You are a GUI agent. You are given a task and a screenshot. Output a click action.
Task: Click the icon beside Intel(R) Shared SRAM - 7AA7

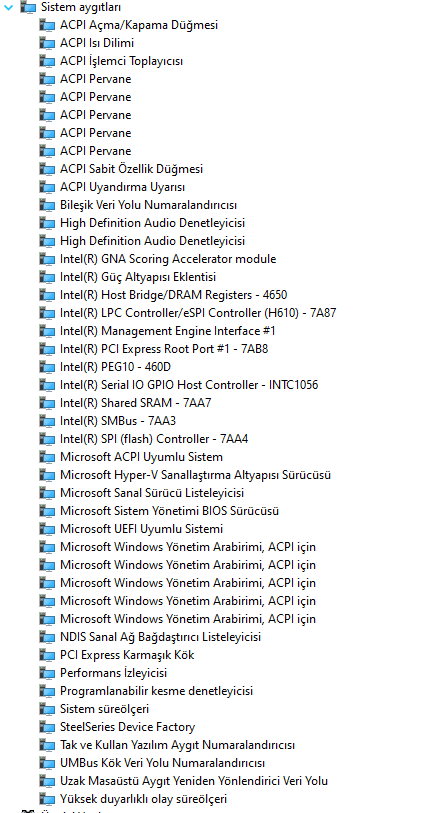[x=47, y=403]
